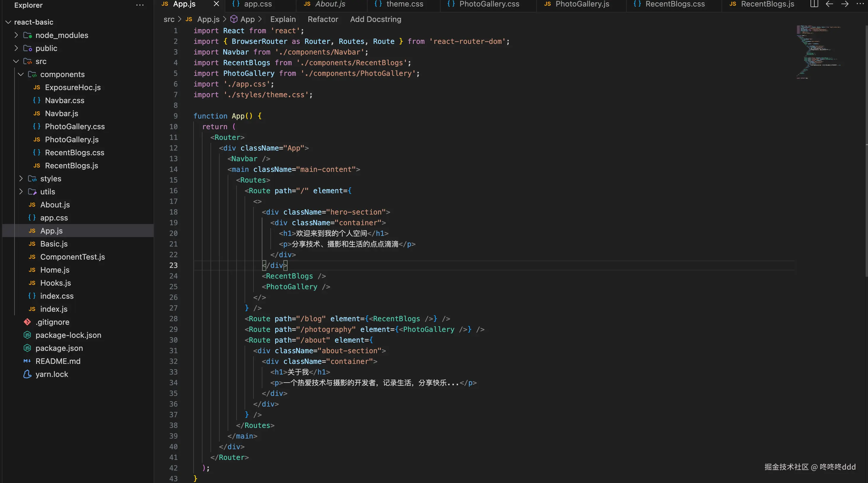Navigate back using the left arrow icon

pos(829,4)
